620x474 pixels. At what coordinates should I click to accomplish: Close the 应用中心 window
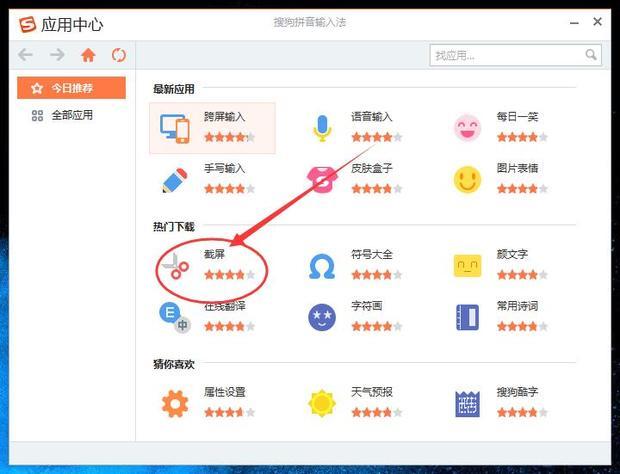(x=597, y=22)
